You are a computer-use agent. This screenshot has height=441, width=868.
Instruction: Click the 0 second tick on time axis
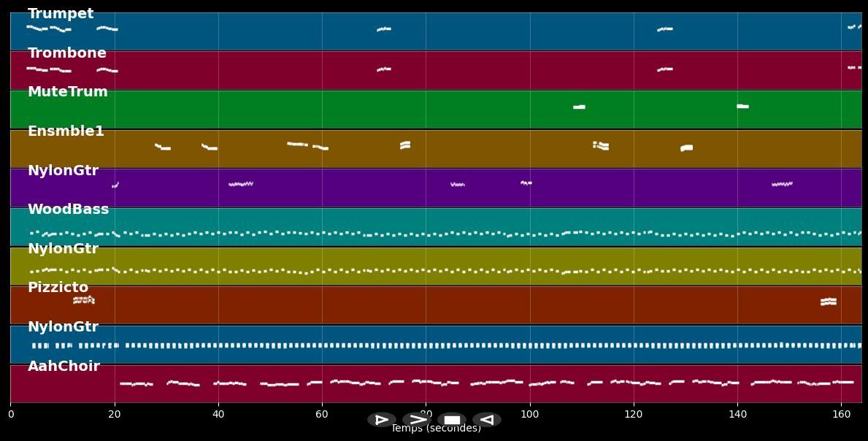tap(10, 415)
